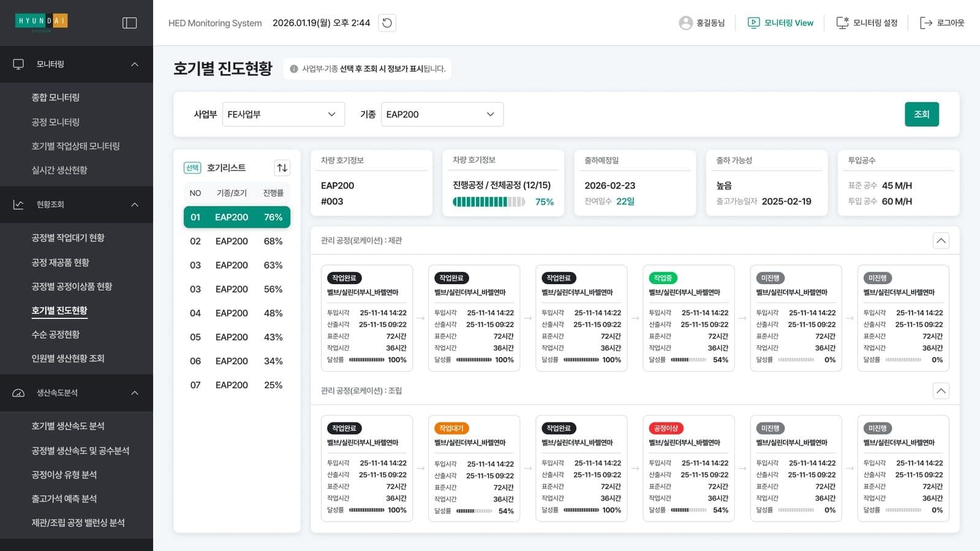Viewport: 980px width, 551px height.
Task: Click the 작업중 status card in 제관
Action: pos(688,318)
